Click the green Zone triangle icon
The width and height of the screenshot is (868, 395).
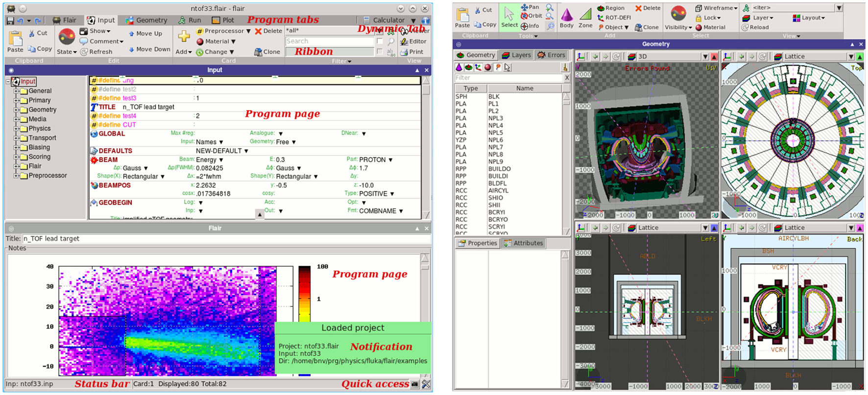(x=585, y=16)
